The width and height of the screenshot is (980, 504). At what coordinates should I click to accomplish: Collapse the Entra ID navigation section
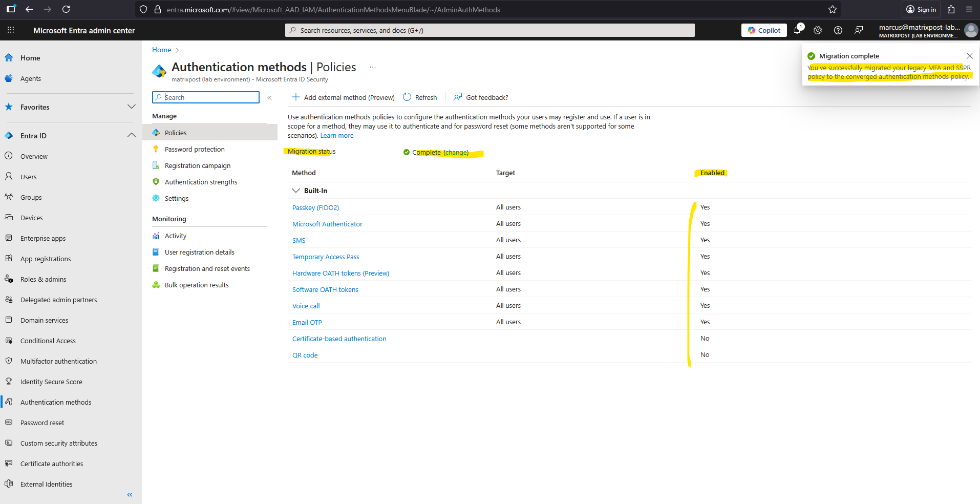pyautogui.click(x=131, y=135)
